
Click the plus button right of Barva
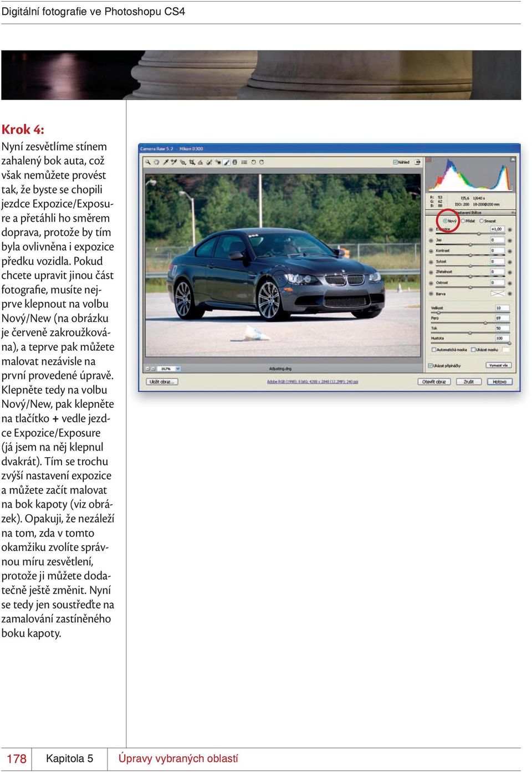point(510,294)
